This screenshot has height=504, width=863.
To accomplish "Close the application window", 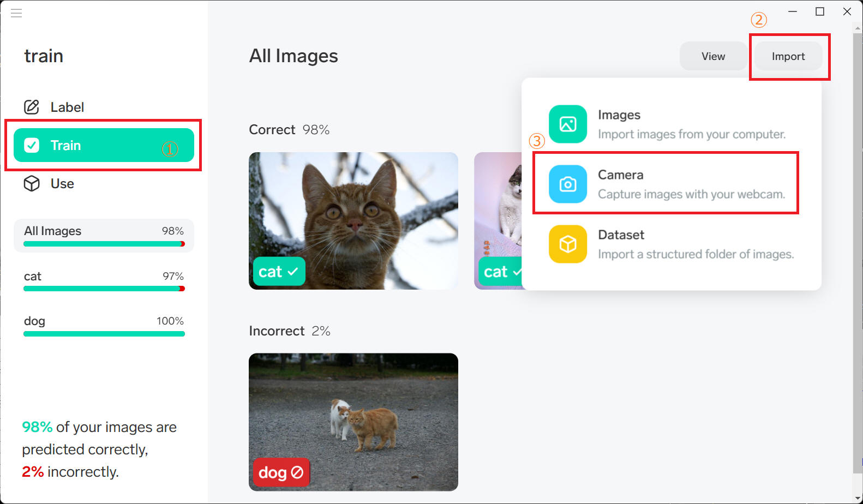I will [x=847, y=11].
